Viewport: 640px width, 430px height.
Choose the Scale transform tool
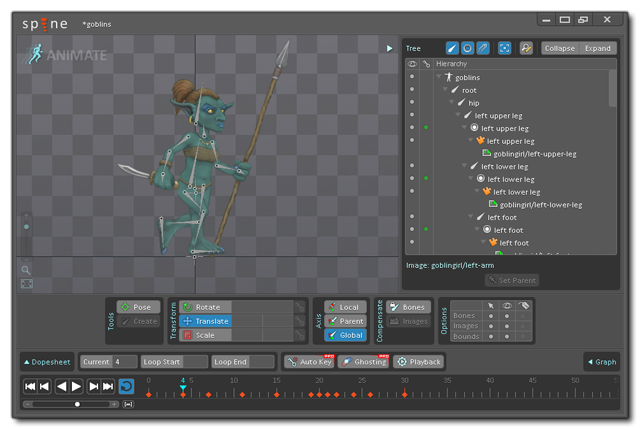click(x=205, y=335)
